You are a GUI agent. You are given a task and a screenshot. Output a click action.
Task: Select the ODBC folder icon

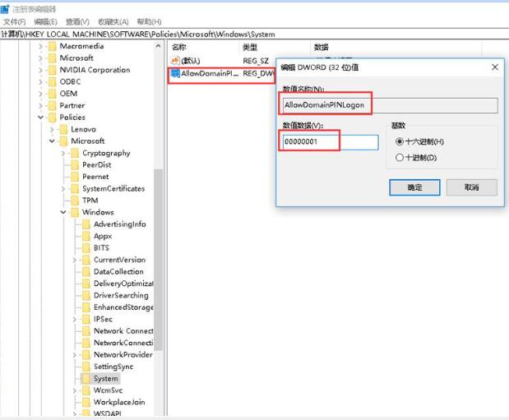point(53,82)
